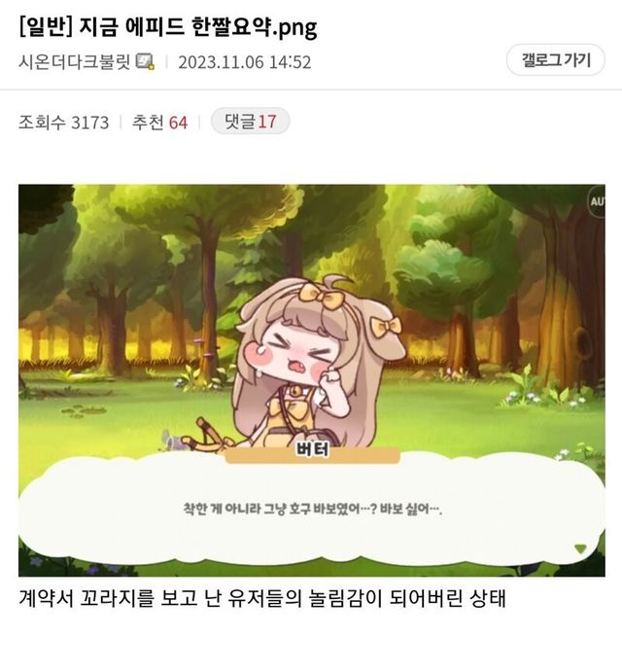Click the white speech bubble background
The height and width of the screenshot is (672, 622).
point(311,510)
